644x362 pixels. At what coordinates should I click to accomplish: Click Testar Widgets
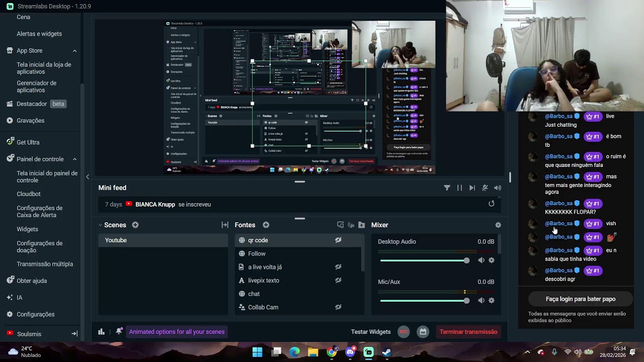point(371,332)
